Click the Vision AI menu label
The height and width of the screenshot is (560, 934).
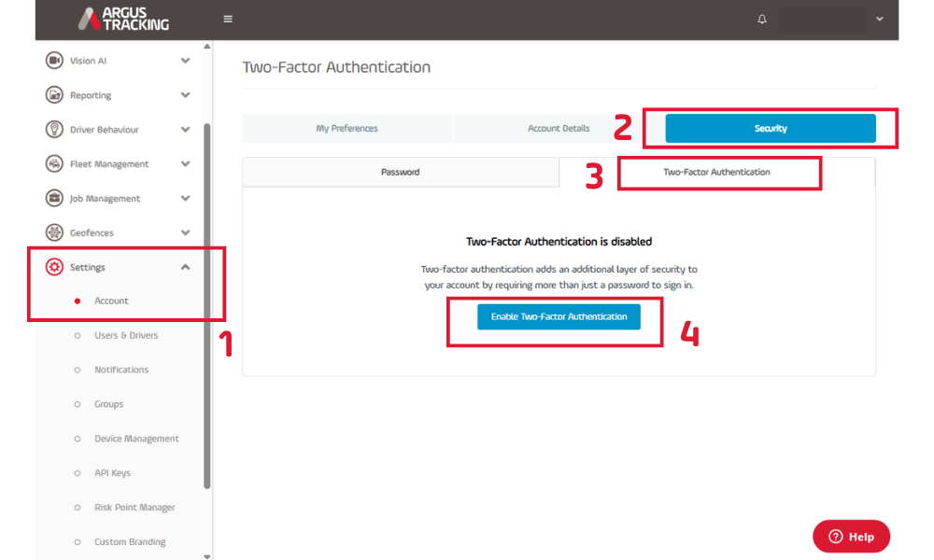pyautogui.click(x=88, y=61)
